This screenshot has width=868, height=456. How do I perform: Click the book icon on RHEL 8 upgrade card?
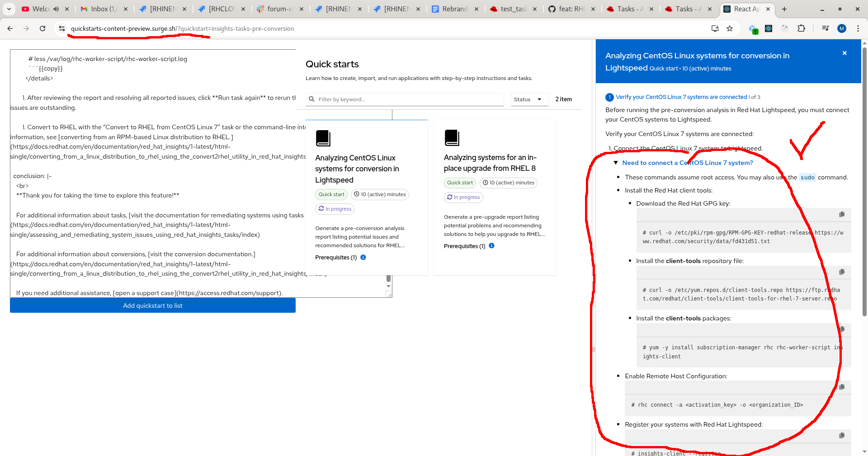point(452,138)
